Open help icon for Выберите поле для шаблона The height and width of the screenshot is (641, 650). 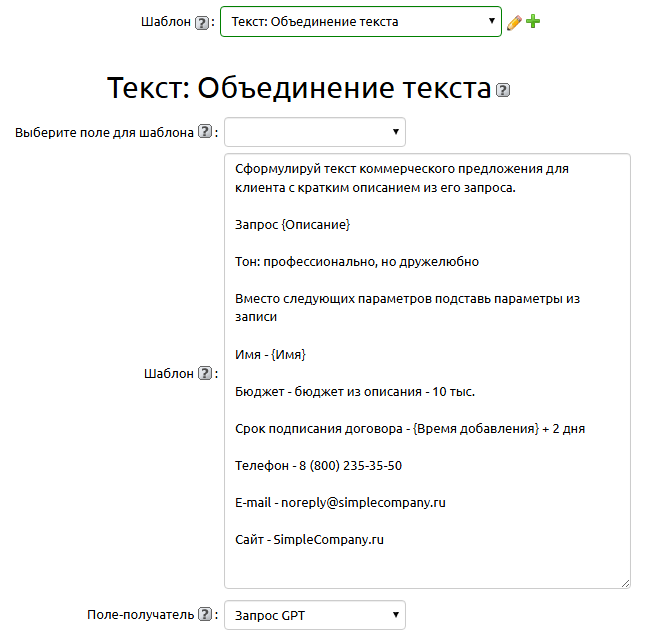[205, 131]
